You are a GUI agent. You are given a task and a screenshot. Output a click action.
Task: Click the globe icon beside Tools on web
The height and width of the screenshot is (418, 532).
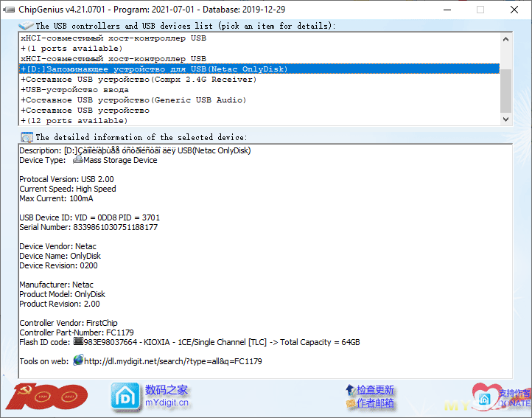78,360
